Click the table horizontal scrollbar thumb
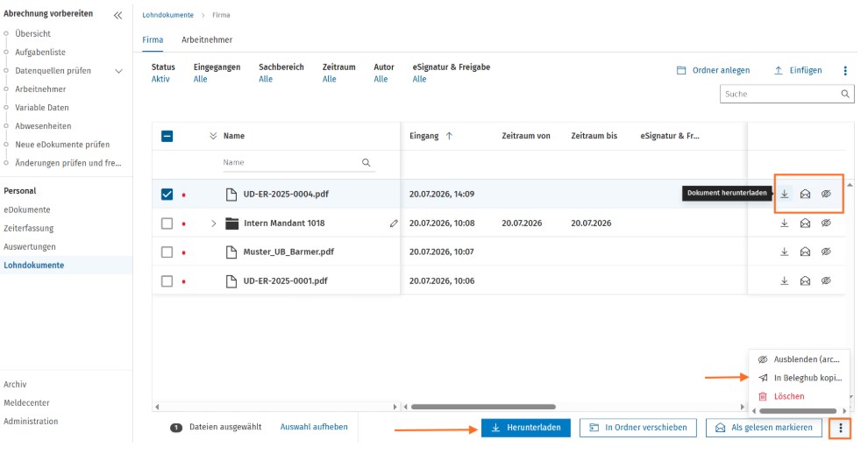The image size is (868, 454). [483, 407]
